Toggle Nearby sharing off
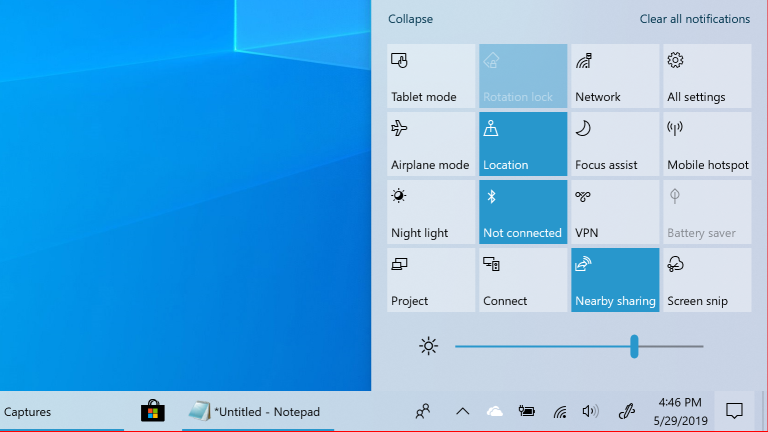768x432 pixels. pyautogui.click(x=615, y=280)
